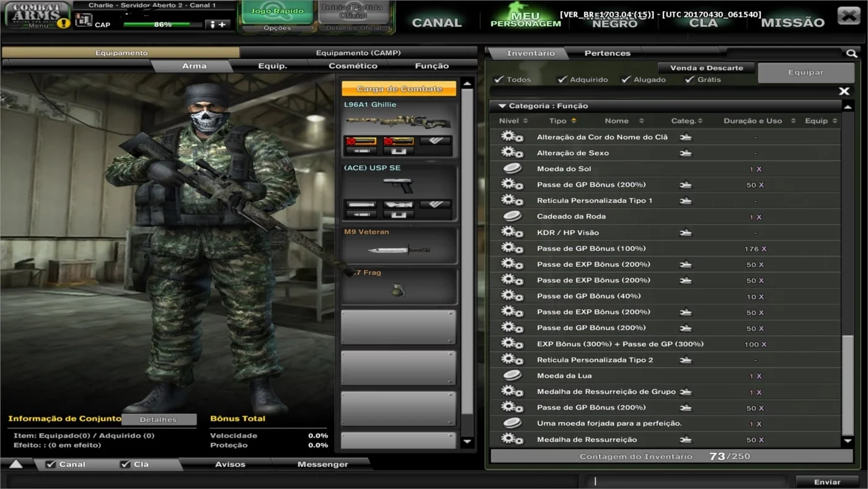Screen dimensions: 868x489
Task: Switch to the Equipamento (CAMP) tab
Action: point(358,53)
